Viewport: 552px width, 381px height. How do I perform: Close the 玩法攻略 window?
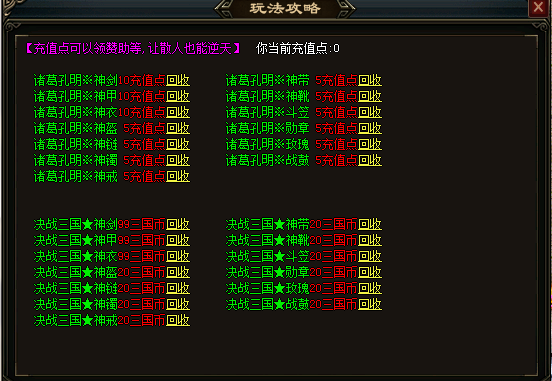click(539, 7)
